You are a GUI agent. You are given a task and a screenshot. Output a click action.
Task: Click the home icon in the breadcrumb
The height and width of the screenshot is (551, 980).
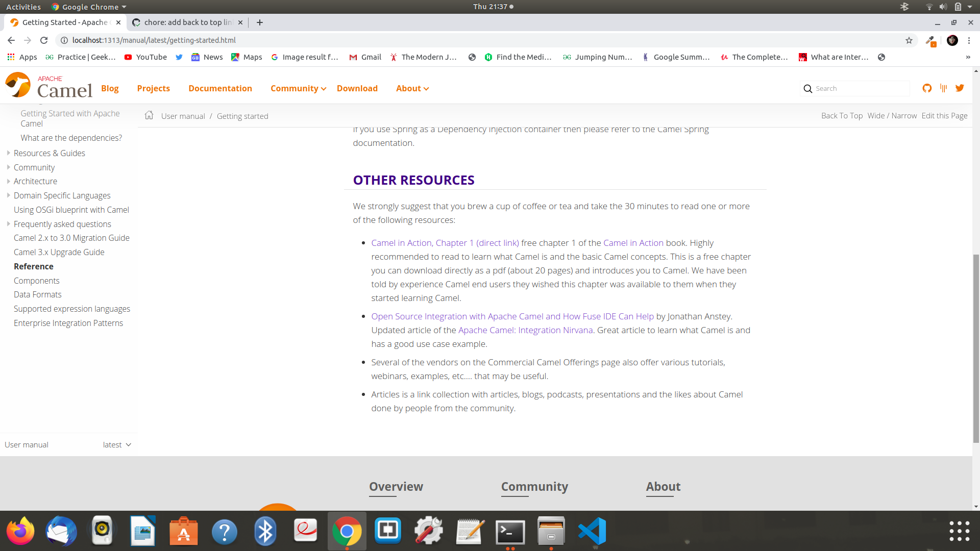pos(149,115)
